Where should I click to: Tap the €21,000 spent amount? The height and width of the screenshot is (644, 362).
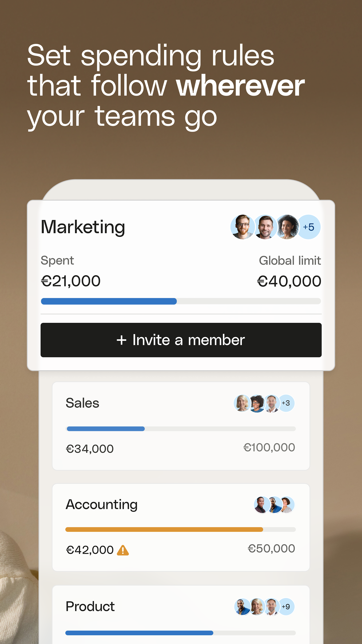click(x=71, y=281)
